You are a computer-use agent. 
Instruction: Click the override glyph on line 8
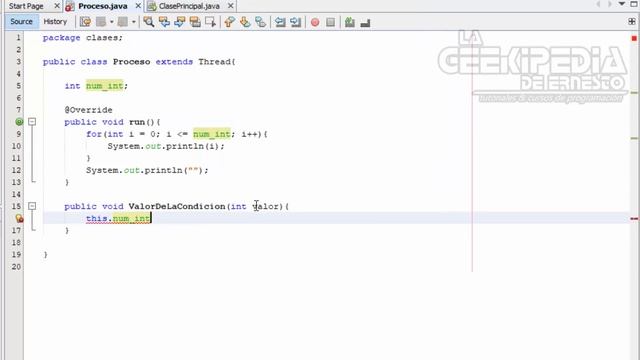pos(19,122)
